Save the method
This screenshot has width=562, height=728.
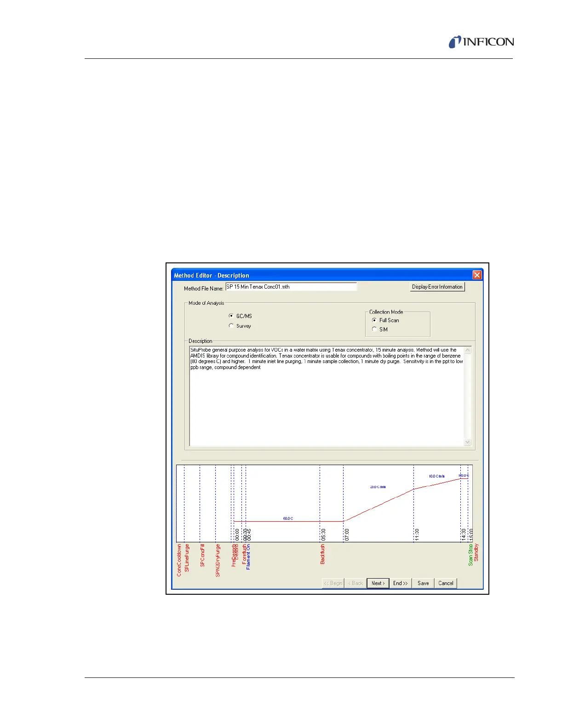(x=423, y=583)
